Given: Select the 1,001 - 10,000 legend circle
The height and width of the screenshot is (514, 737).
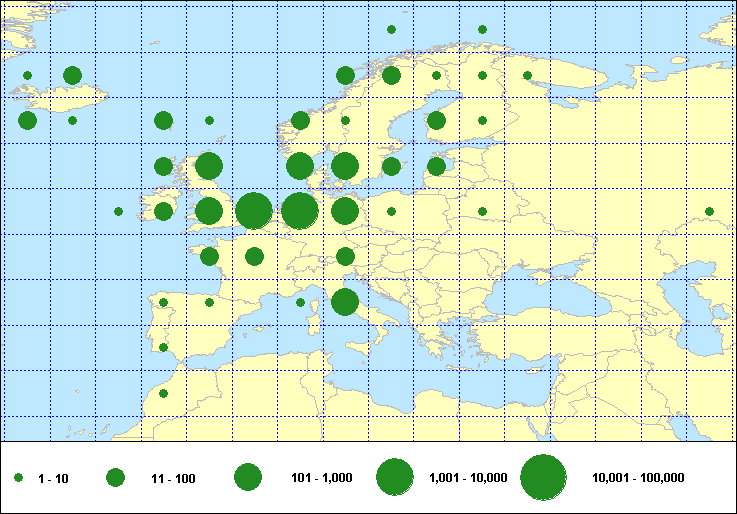Looking at the screenshot, I should [x=395, y=478].
